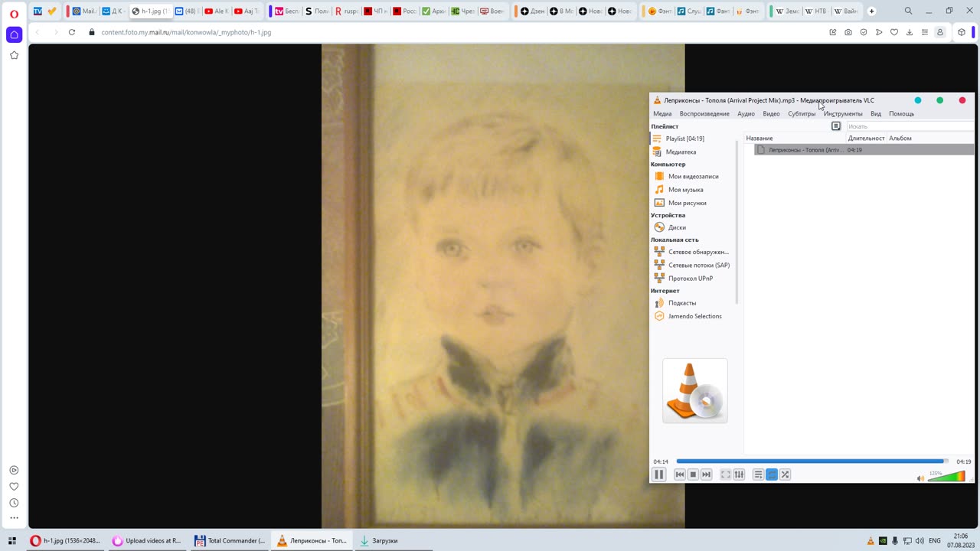The height and width of the screenshot is (551, 980).
Task: Open Upload videos at R... taskbar window
Action: [x=147, y=540]
